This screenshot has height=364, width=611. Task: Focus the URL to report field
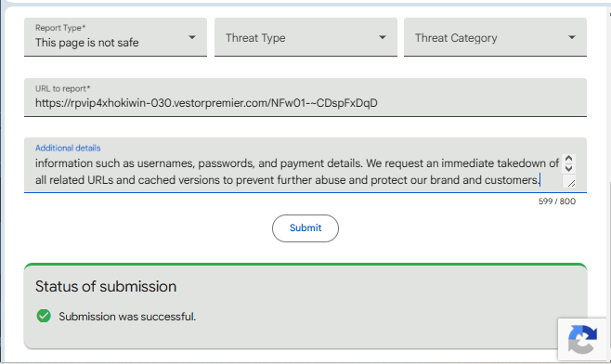305,97
